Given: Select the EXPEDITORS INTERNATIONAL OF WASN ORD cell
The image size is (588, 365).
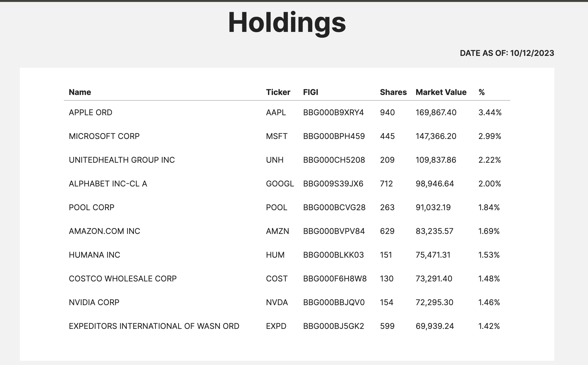Looking at the screenshot, I should point(154,326).
